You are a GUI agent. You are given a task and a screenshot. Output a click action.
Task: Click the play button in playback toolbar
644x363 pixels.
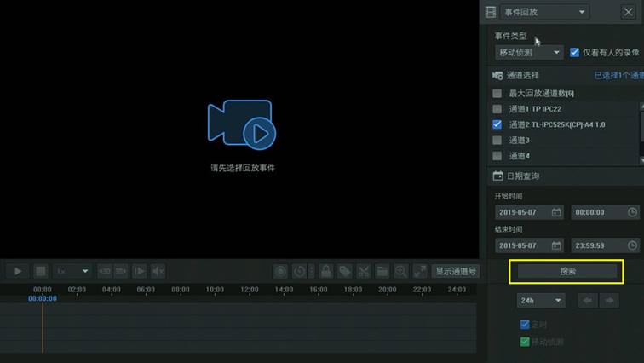pos(17,271)
